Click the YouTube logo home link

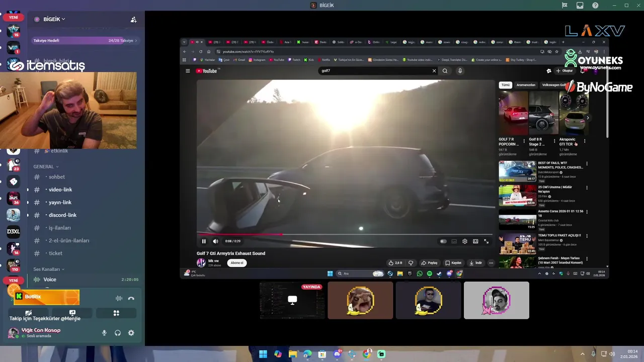pyautogui.click(x=206, y=71)
